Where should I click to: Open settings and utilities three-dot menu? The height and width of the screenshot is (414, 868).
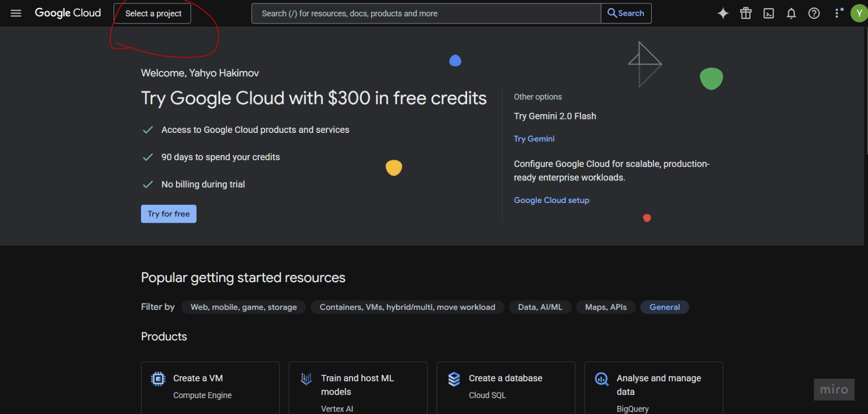click(x=838, y=13)
